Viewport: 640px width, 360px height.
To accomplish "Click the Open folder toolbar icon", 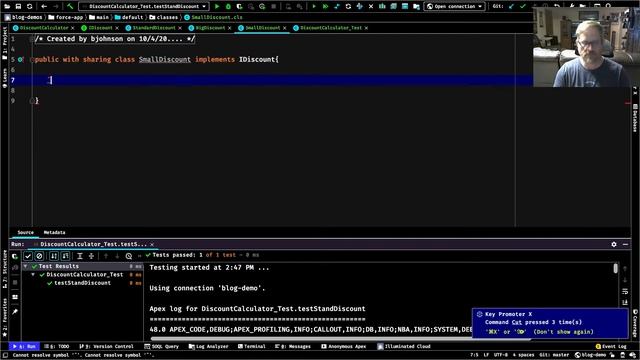I will tap(7, 6).
